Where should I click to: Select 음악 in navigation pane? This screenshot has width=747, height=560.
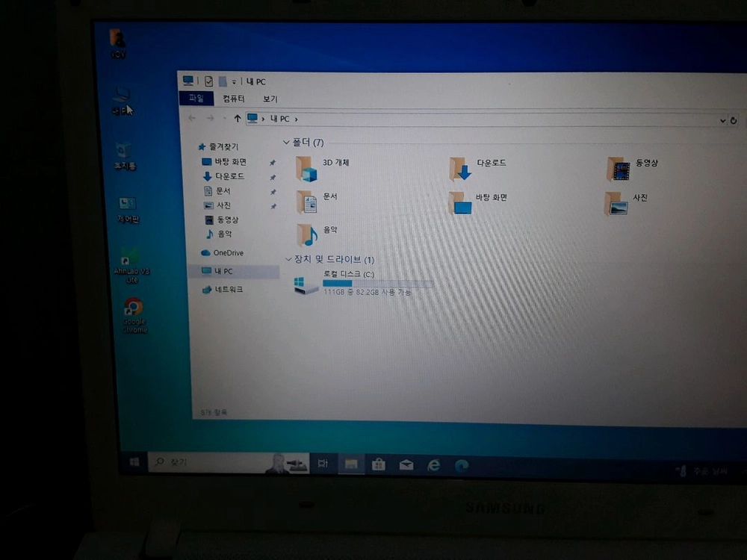tap(219, 234)
